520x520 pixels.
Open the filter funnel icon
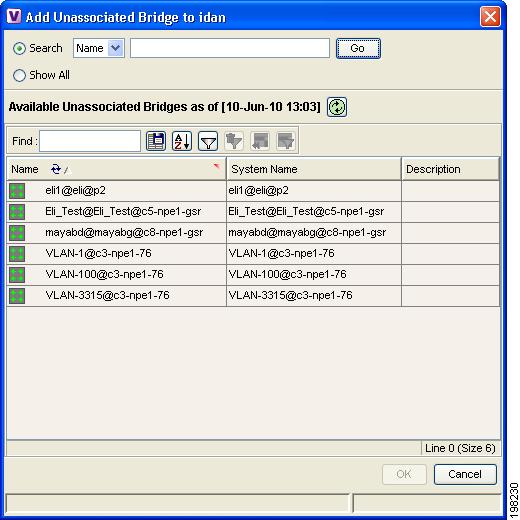208,141
